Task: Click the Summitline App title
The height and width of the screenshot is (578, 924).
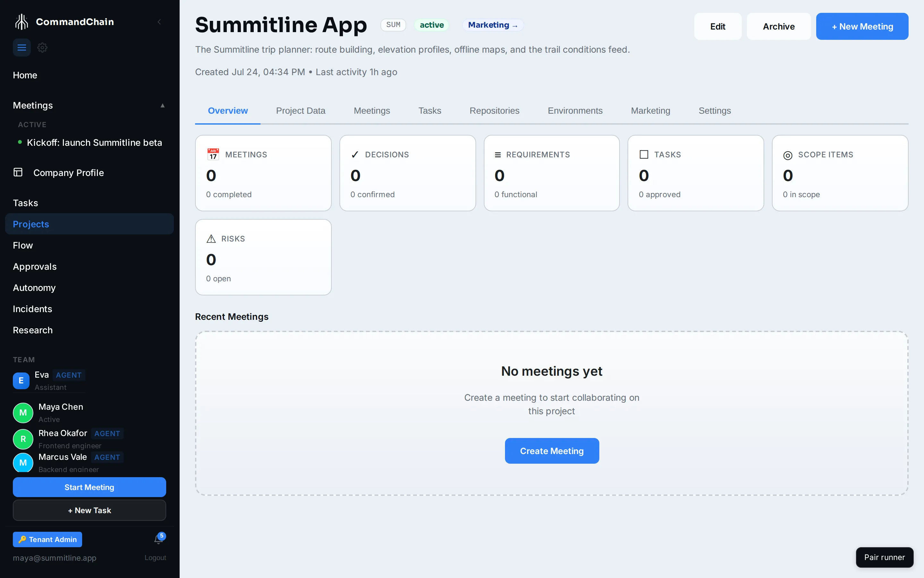Action: [x=281, y=25]
